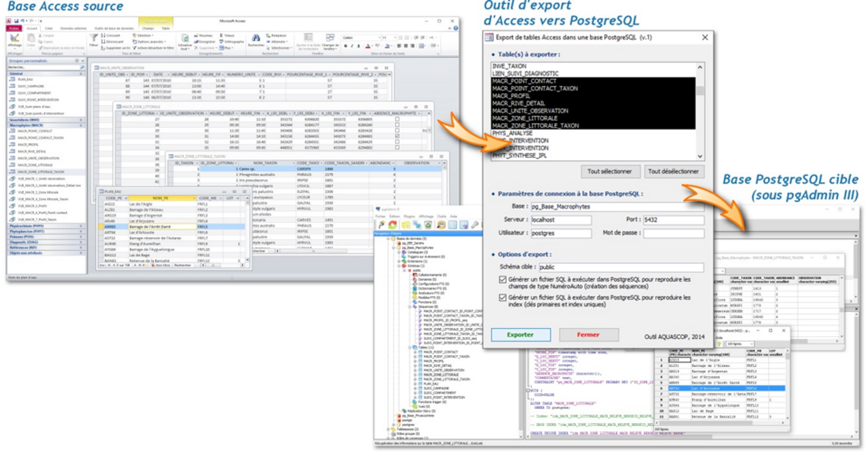Select MACR_ZONE_LITTORALE_TAXON in the export list

(x=593, y=126)
